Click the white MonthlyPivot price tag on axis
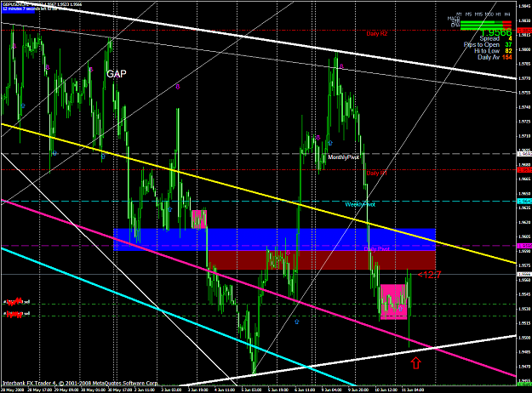Viewport: 532px width, 393px height. 524,154
